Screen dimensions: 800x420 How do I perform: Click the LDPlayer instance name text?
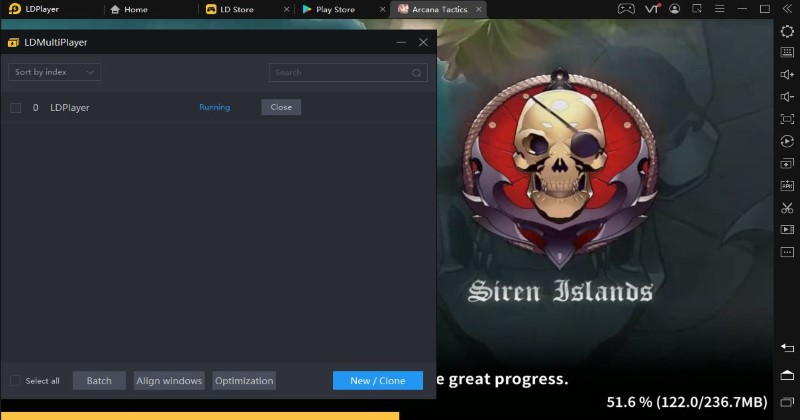69,108
